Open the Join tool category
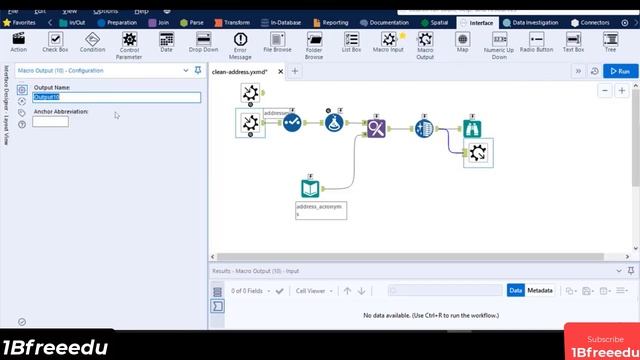Image resolution: width=640 pixels, height=360 pixels. (x=159, y=22)
